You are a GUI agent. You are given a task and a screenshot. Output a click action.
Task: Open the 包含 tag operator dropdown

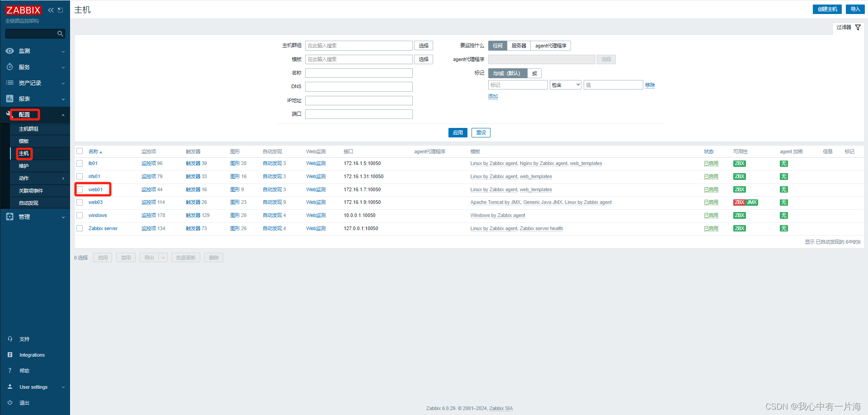pos(566,85)
